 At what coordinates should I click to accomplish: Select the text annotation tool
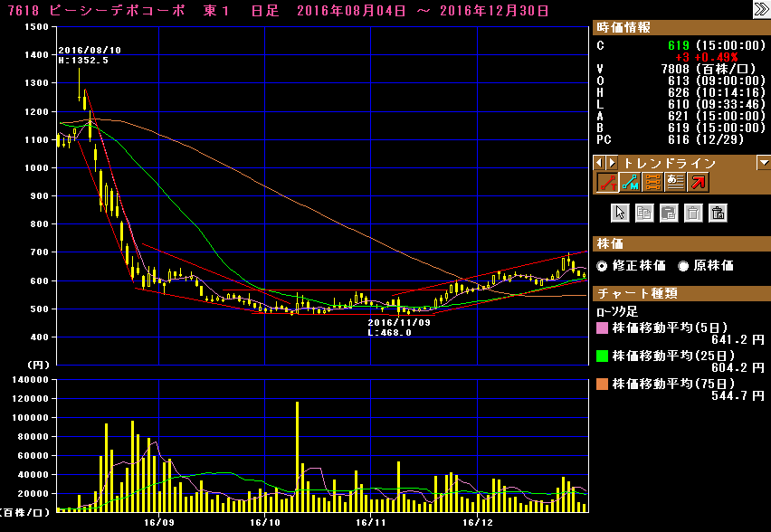click(674, 182)
